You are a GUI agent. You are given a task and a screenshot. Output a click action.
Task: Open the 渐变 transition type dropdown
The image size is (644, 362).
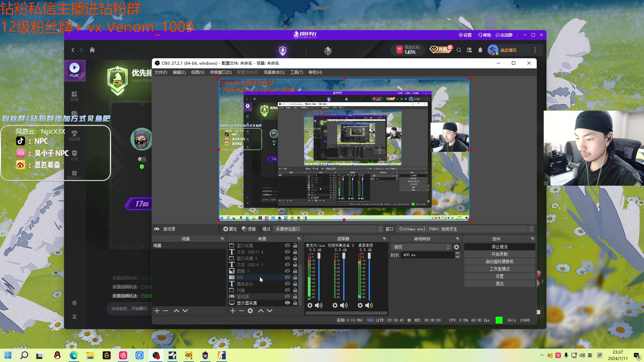click(x=421, y=247)
